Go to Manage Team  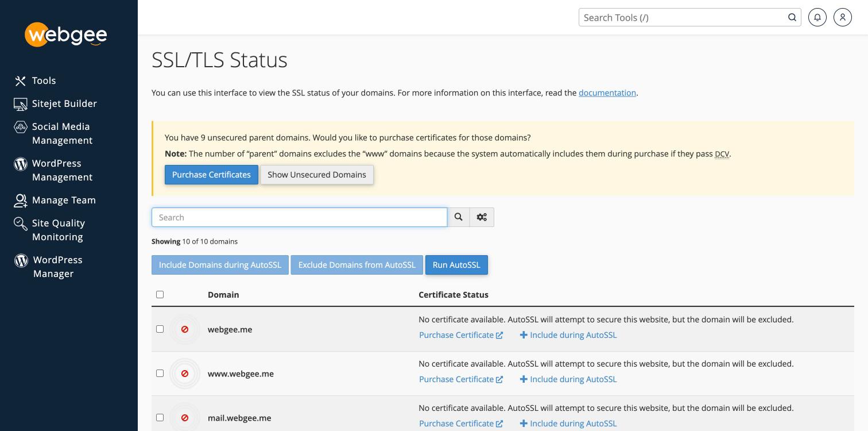(64, 201)
